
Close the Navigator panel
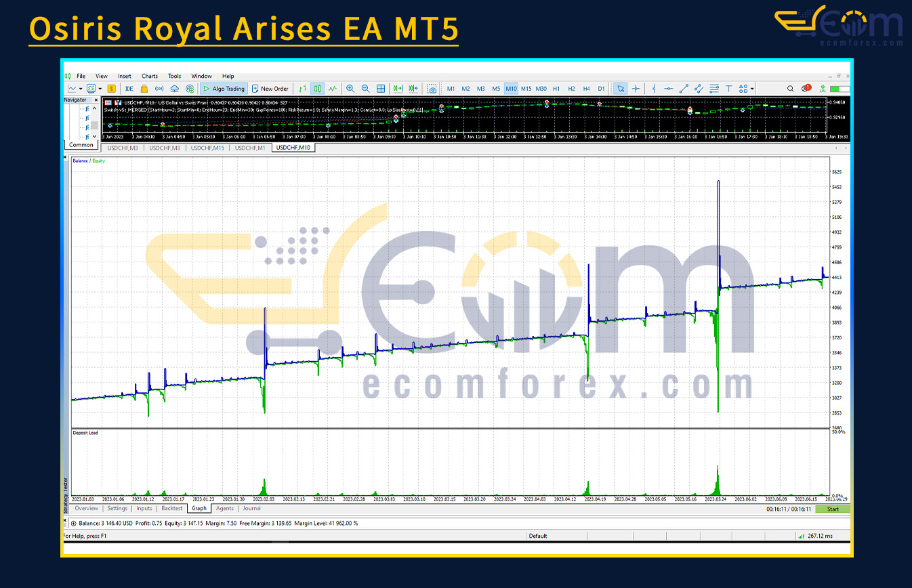coord(95,100)
